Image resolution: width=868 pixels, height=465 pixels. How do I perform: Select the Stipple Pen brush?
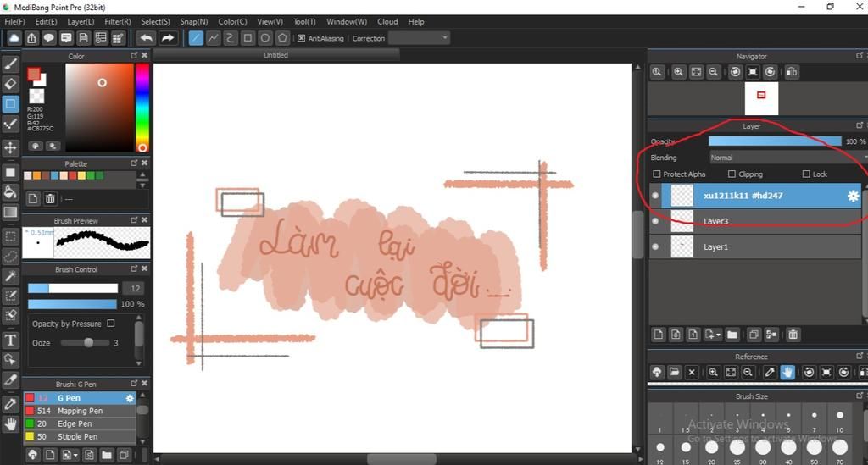click(80, 436)
